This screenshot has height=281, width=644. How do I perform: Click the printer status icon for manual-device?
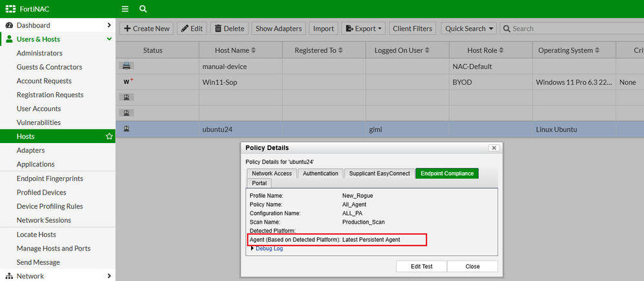pyautogui.click(x=127, y=66)
